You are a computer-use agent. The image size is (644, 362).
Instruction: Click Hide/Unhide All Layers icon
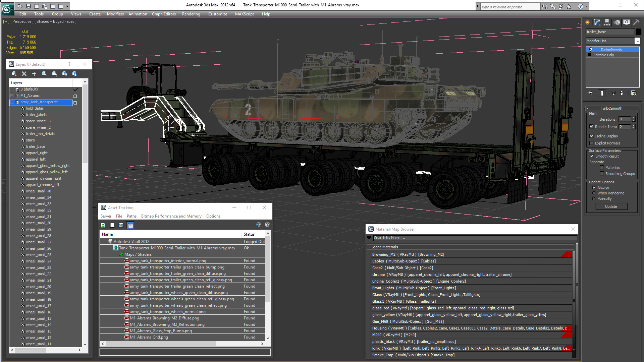coord(64,74)
